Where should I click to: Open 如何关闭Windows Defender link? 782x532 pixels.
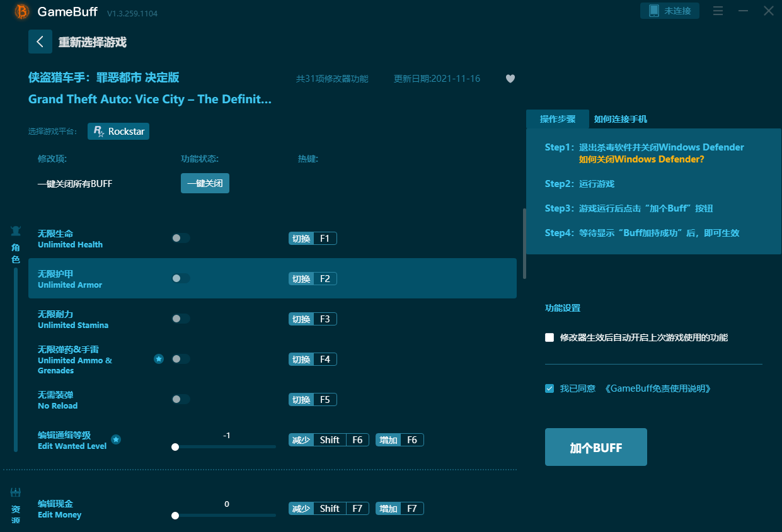pyautogui.click(x=641, y=159)
